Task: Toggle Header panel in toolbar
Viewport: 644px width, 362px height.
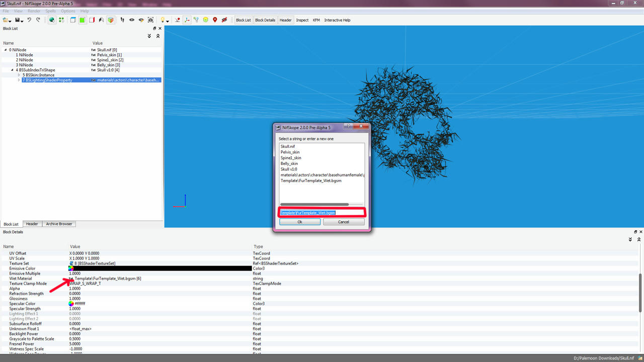Action: tap(285, 20)
